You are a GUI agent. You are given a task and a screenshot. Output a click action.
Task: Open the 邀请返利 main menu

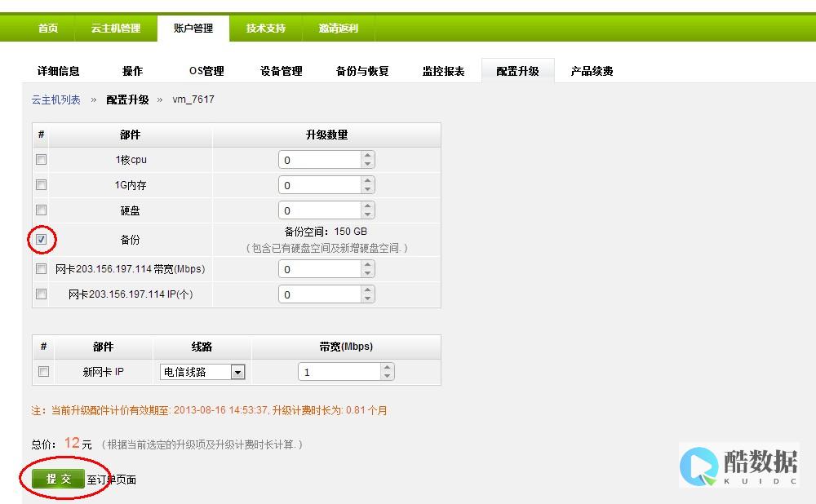339,28
